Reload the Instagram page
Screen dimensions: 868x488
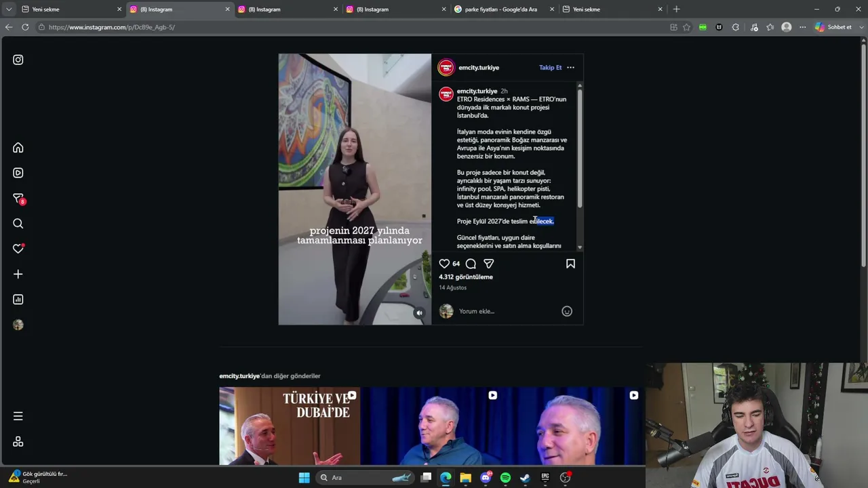point(25,27)
